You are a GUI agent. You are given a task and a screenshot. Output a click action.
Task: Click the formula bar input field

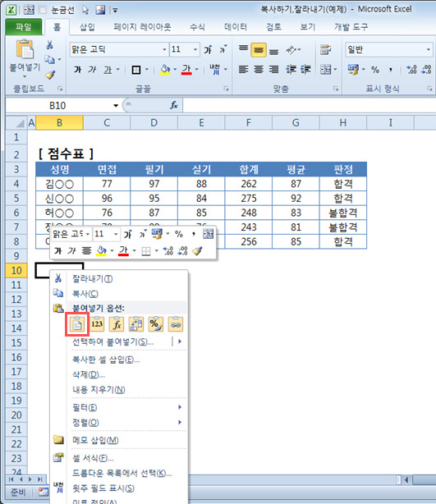click(x=309, y=105)
